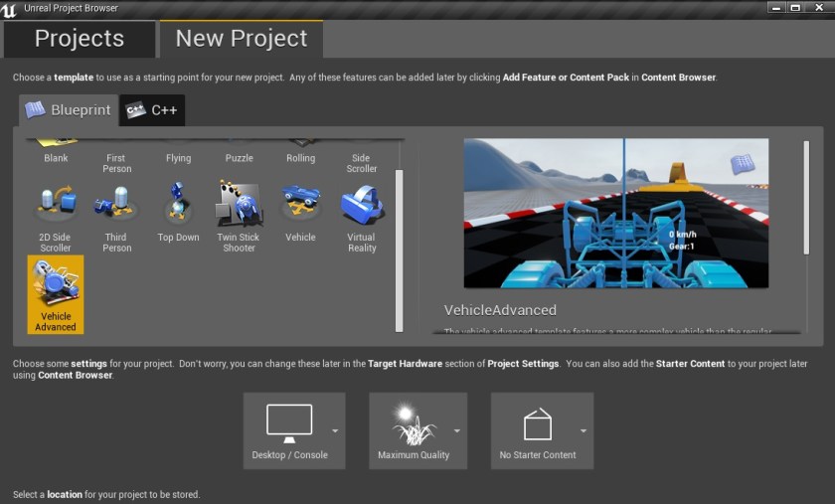Choose the Flying template
Screen dimensions: 835x504
pyautogui.click(x=178, y=153)
